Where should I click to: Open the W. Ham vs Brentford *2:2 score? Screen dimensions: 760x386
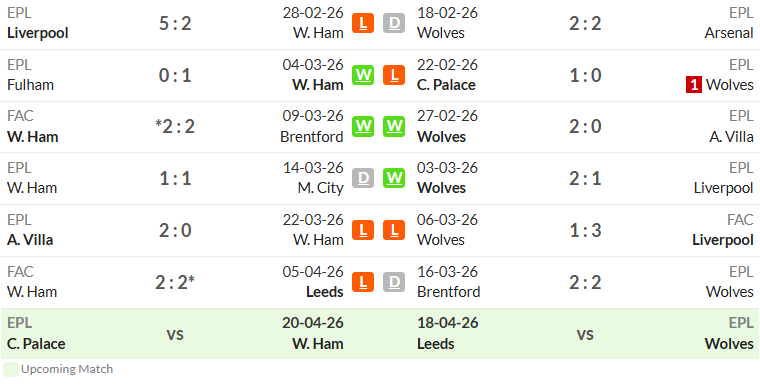point(175,127)
